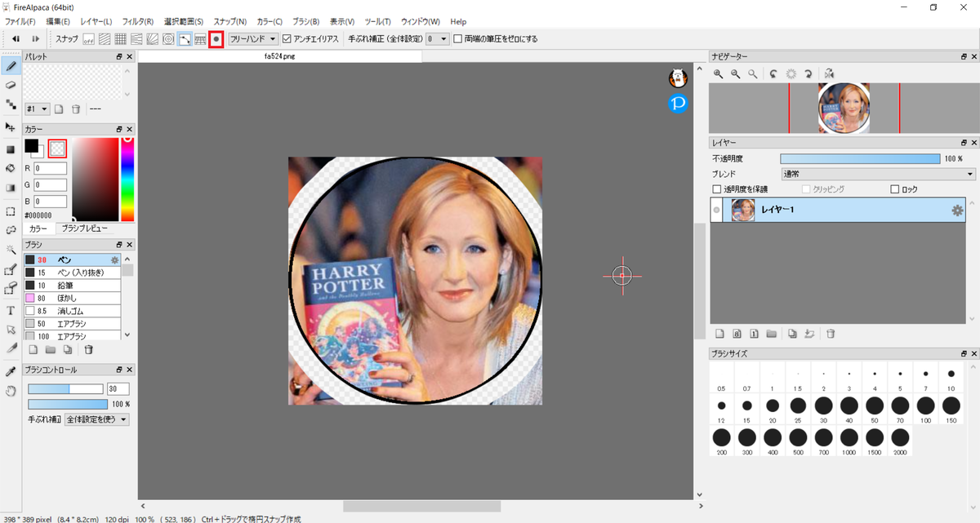
Task: Open the フィルタ(R) menu
Action: [x=137, y=21]
